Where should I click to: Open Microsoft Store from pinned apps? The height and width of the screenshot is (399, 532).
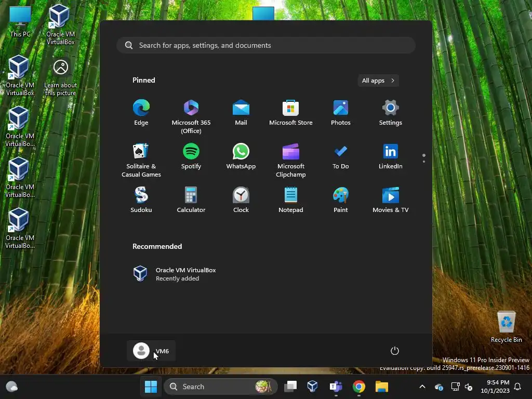pos(291,113)
